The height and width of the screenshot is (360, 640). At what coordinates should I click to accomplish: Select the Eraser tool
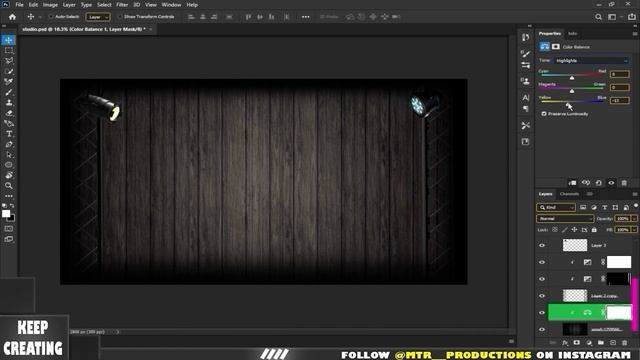9,113
